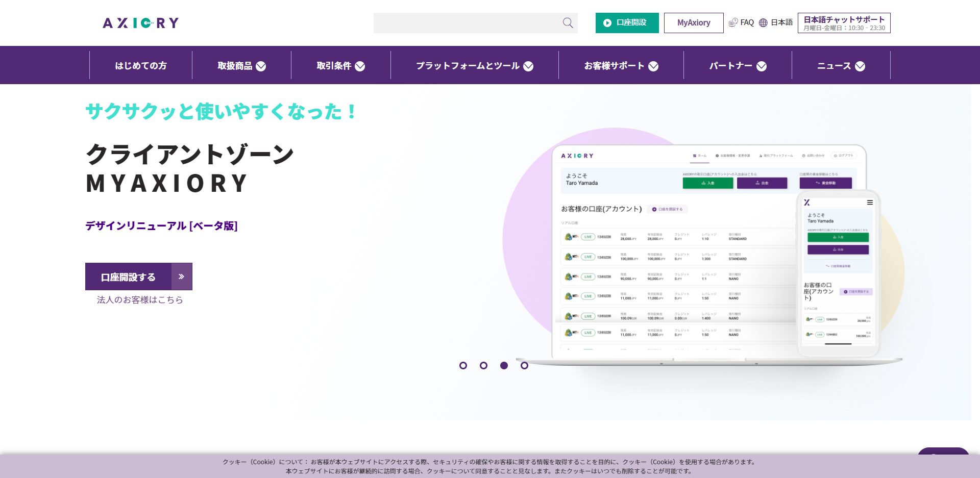Click the search magnifier icon
Screen dimensions: 980x478
pos(568,23)
